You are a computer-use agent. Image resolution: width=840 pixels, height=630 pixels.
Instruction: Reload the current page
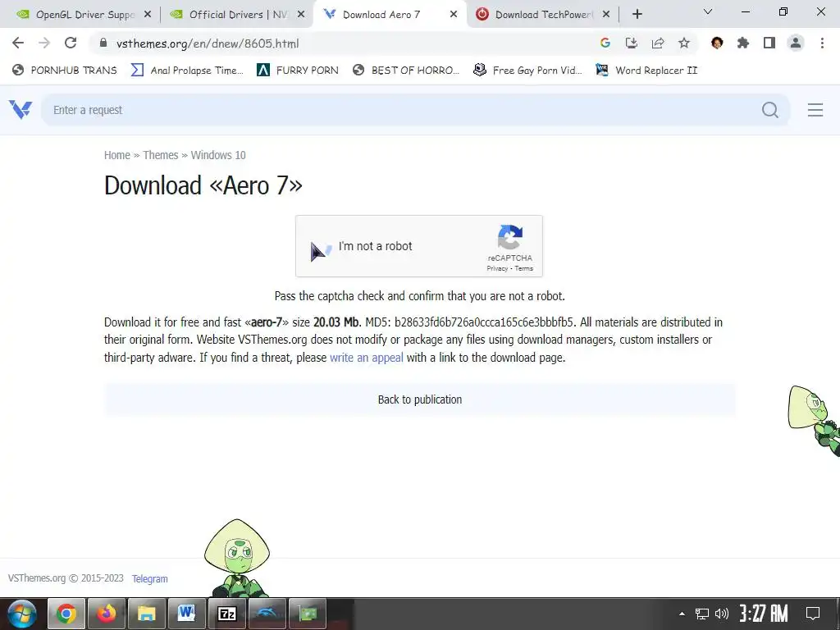71,43
